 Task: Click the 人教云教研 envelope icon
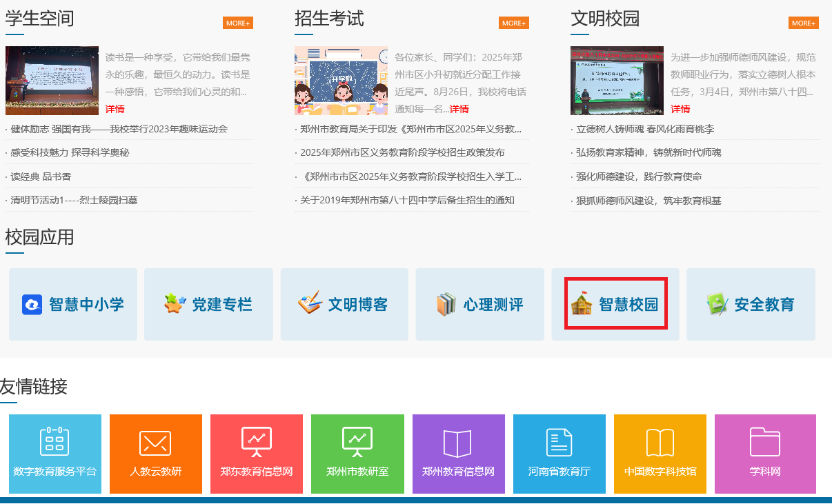tap(155, 443)
